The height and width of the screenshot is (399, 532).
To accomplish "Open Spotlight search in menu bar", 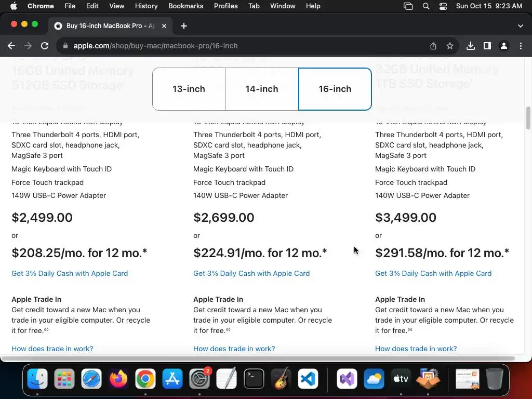I will pyautogui.click(x=426, y=6).
